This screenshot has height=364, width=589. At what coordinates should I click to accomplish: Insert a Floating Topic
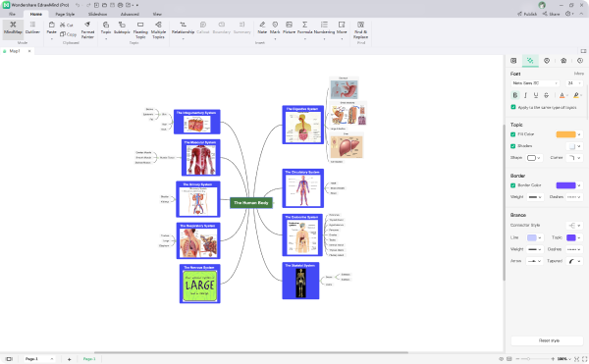[x=140, y=30]
